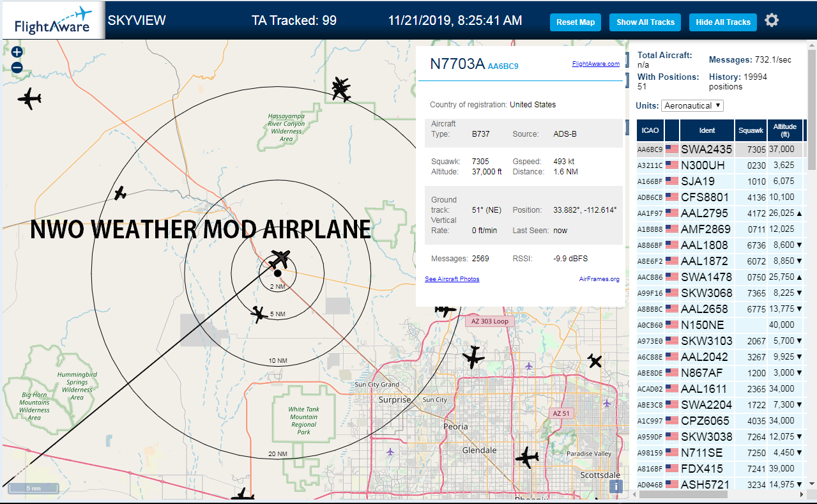Select the airplane near the 5 NM label
This screenshot has width=817, height=504.
point(259,314)
